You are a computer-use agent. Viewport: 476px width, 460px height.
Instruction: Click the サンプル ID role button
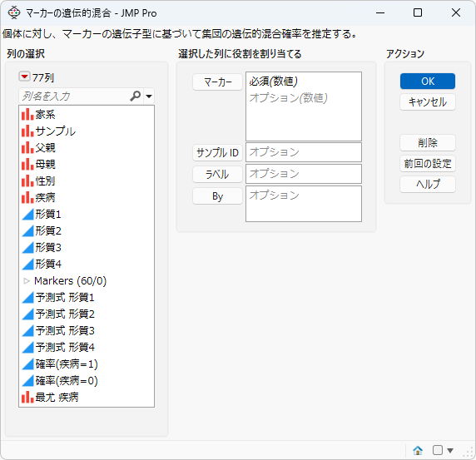tap(217, 152)
